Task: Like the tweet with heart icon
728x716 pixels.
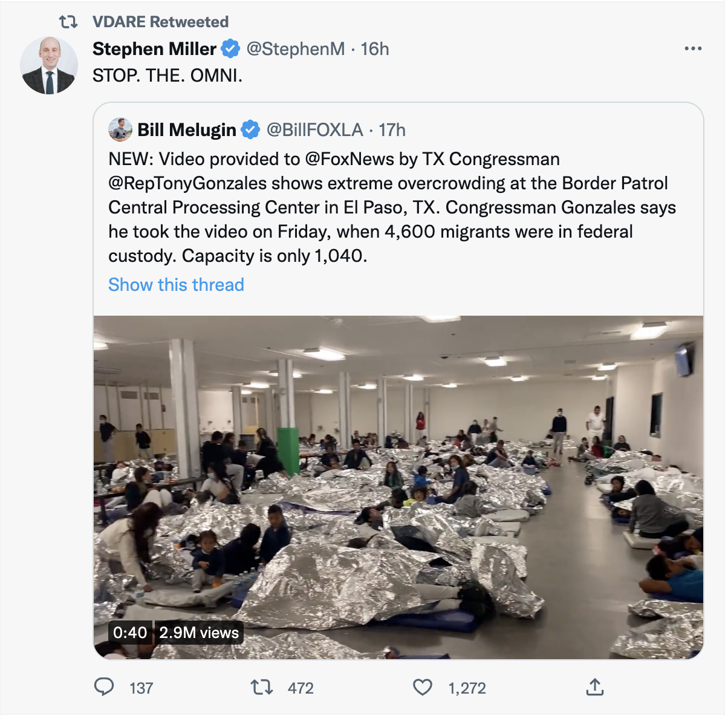Action: [423, 687]
